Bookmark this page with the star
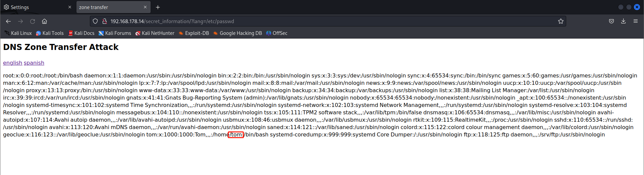The height and width of the screenshot is (175, 644). [x=560, y=21]
